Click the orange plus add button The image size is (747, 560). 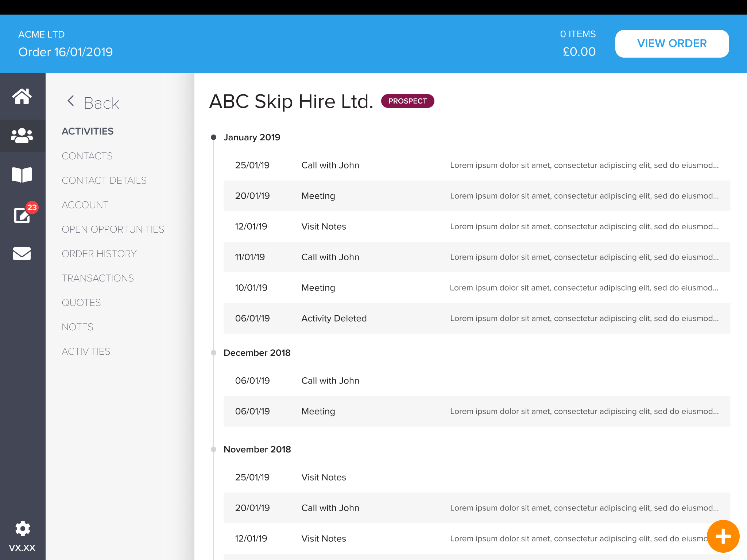(723, 536)
